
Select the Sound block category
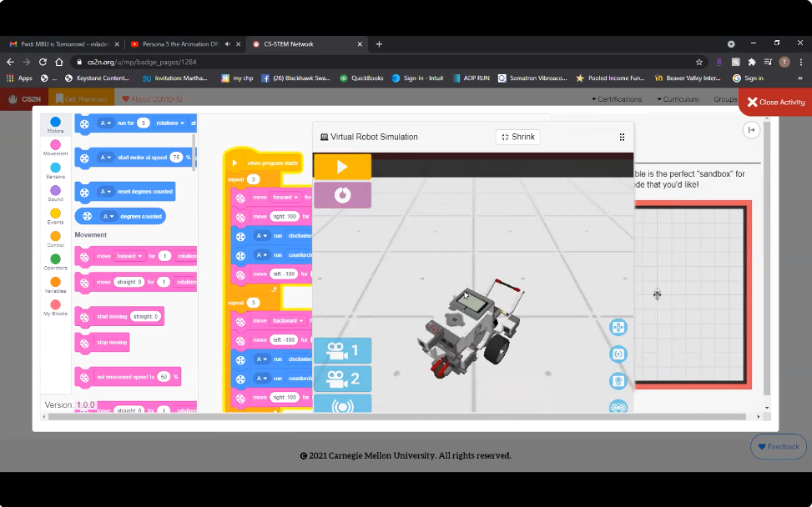[55, 193]
